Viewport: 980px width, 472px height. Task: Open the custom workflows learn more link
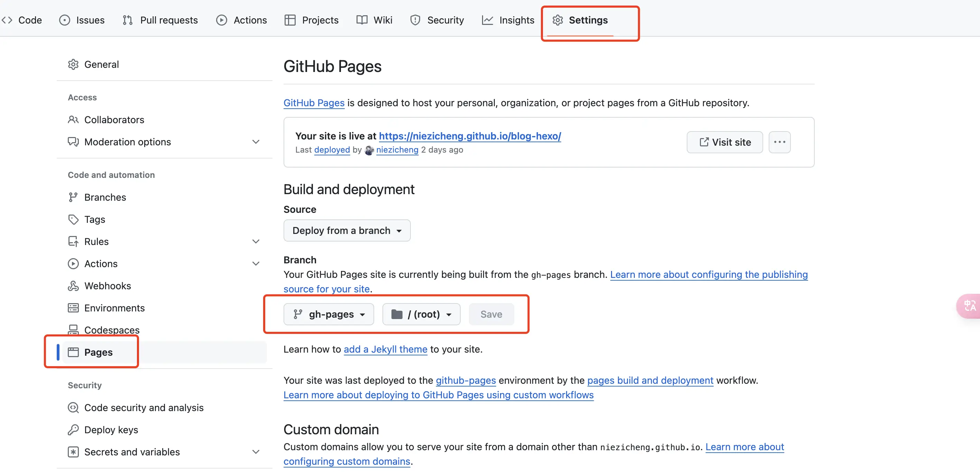point(438,395)
